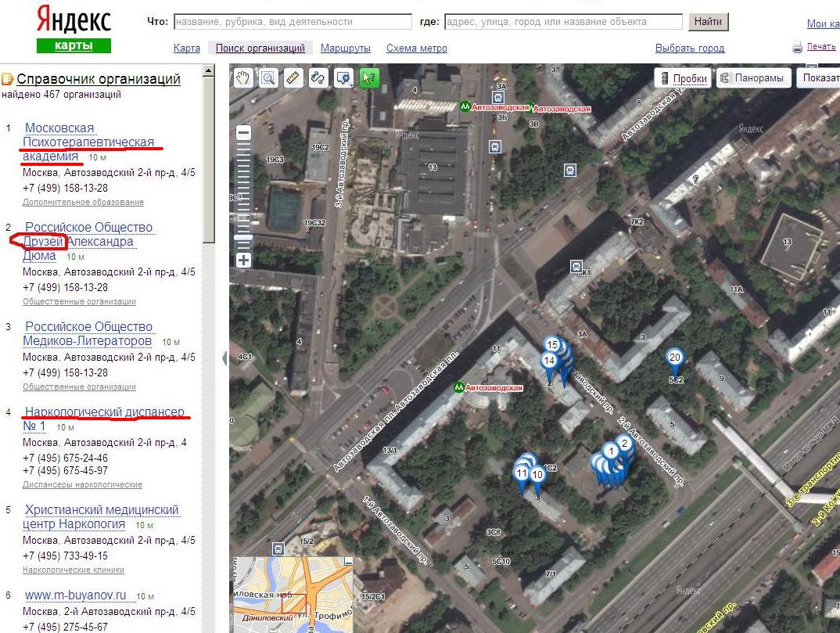This screenshot has width=840, height=633.
Task: Choose the route drawing tool
Action: click(x=318, y=77)
